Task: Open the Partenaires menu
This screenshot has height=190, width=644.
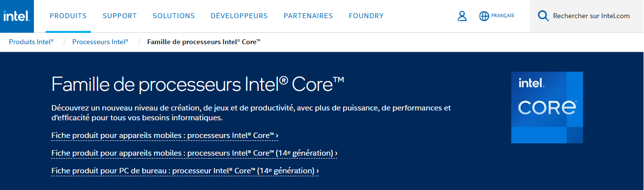Action: [308, 16]
